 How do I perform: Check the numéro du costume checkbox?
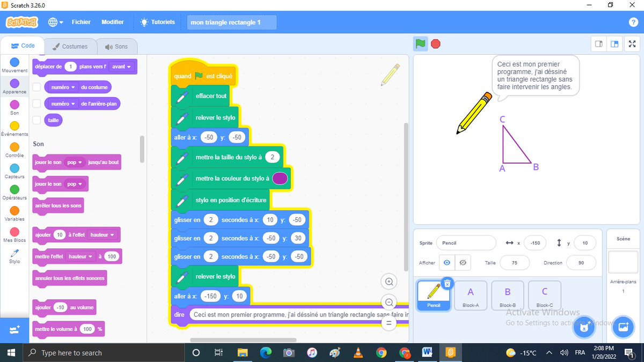(x=37, y=87)
